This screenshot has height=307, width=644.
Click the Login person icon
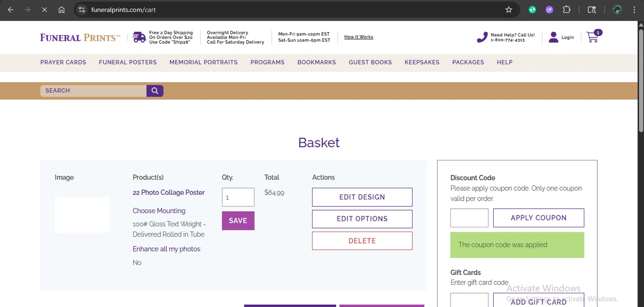click(x=553, y=37)
